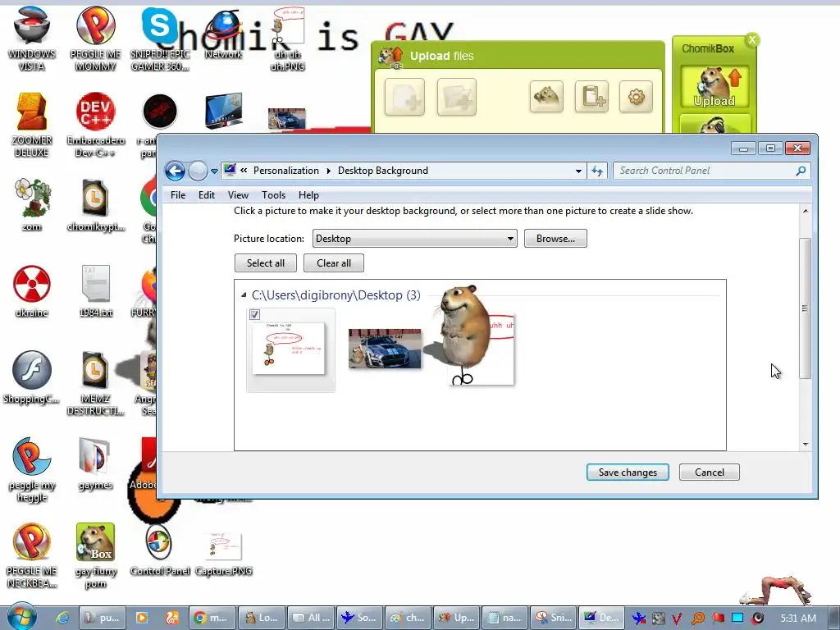Click the Select all button
The width and height of the screenshot is (840, 630).
(266, 263)
